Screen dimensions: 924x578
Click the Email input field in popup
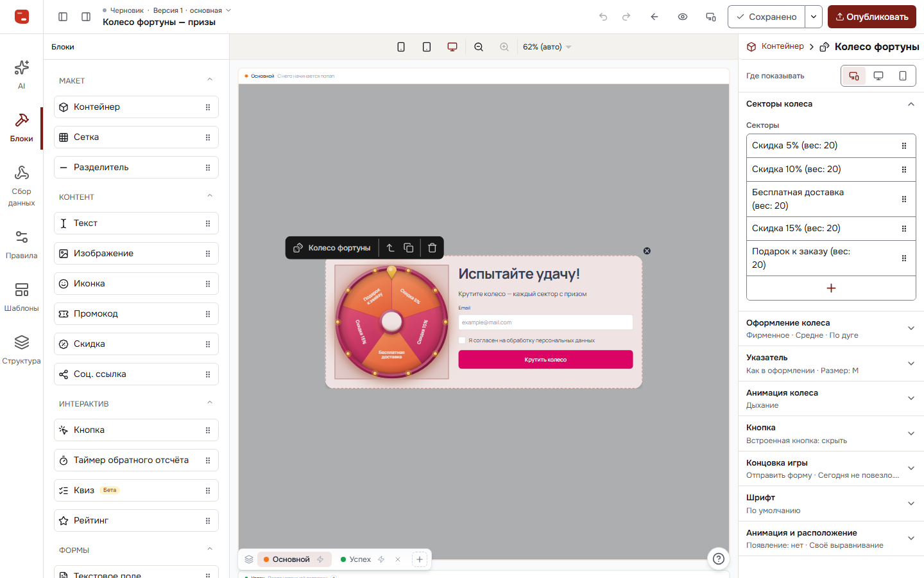(545, 322)
